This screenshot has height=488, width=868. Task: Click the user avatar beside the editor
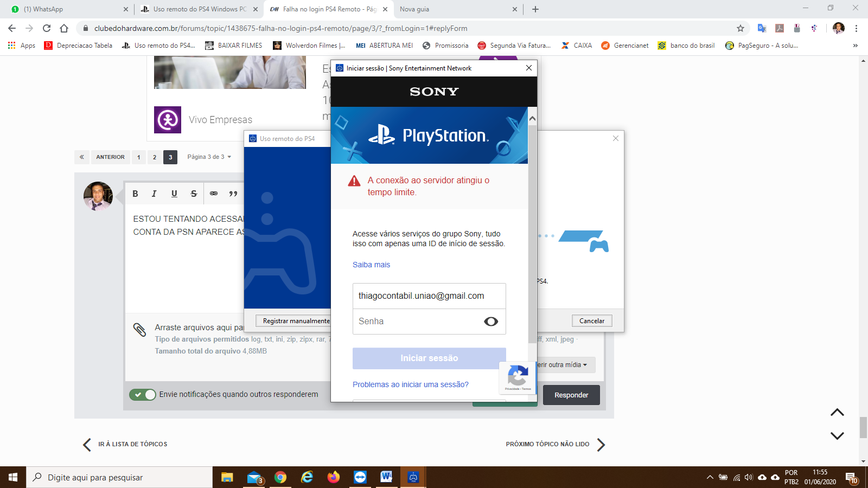98,196
